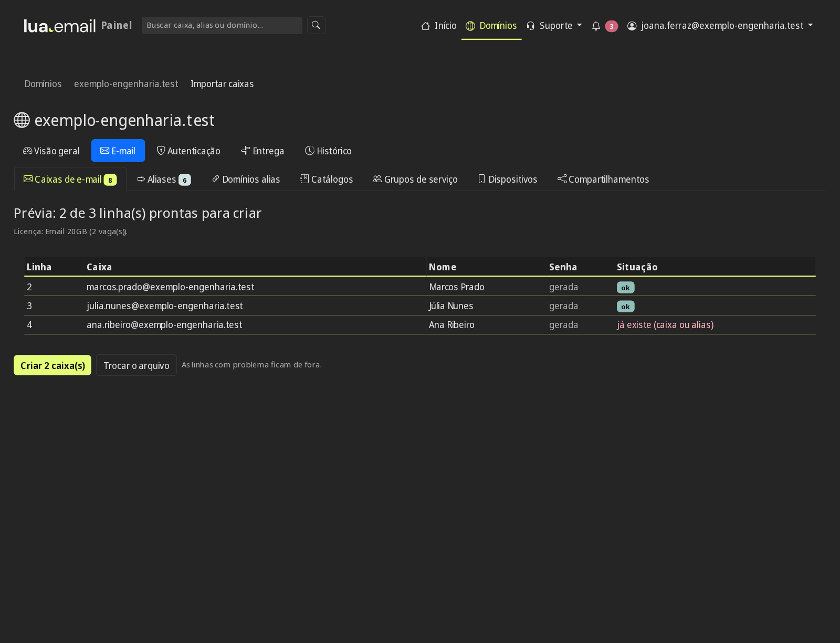Click the Criar 2 caixa(s) button

click(52, 365)
